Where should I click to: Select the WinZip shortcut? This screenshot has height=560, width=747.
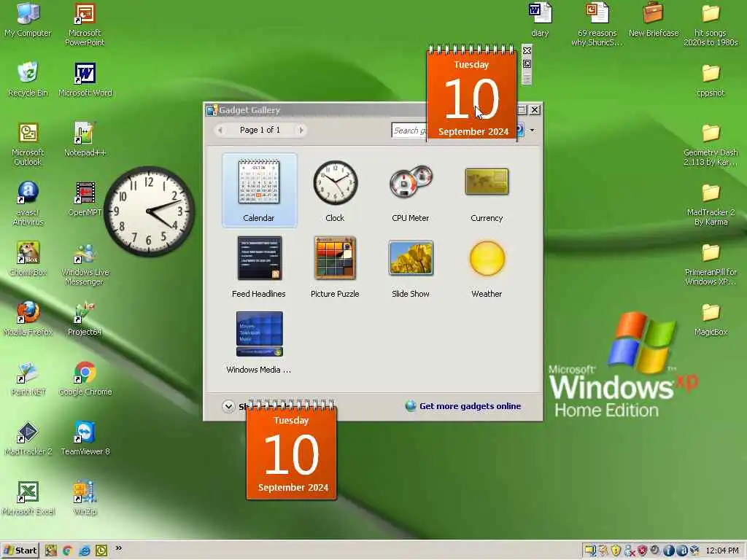coord(85,499)
